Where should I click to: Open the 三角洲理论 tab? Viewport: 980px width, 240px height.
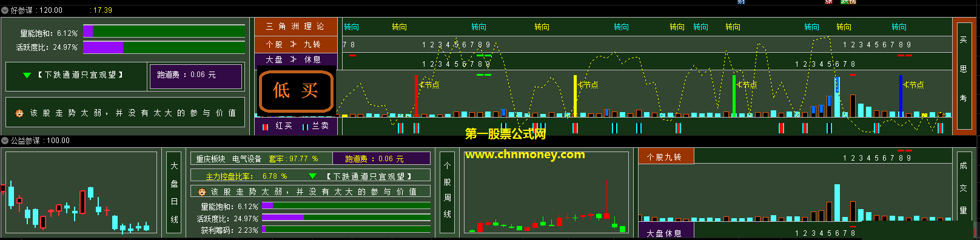(295, 27)
